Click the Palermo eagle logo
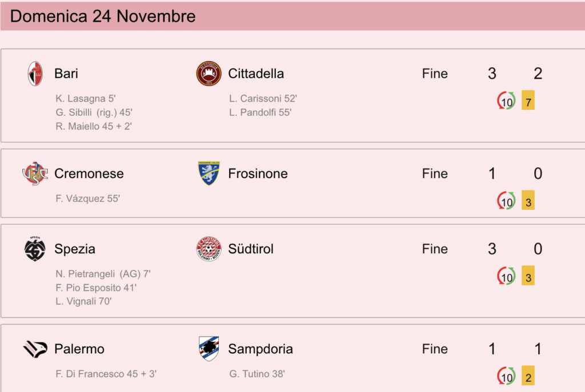The width and height of the screenshot is (585, 392). [35, 349]
